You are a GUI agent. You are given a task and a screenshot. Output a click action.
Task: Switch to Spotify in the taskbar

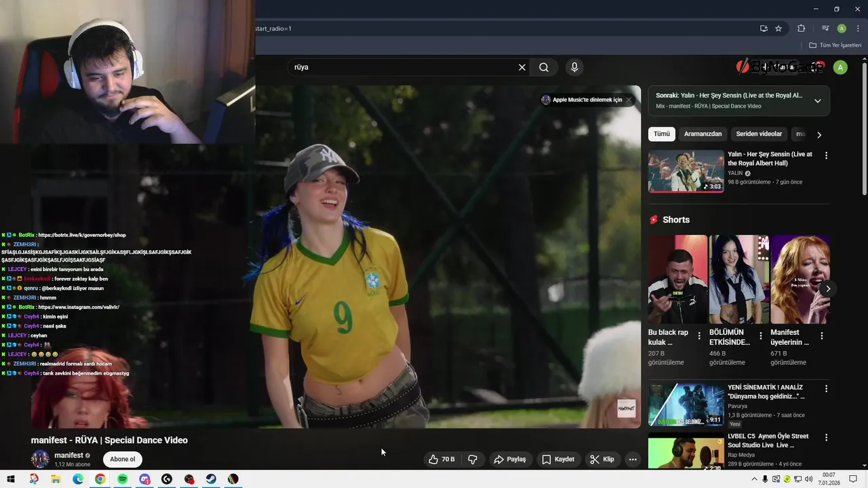(x=122, y=479)
